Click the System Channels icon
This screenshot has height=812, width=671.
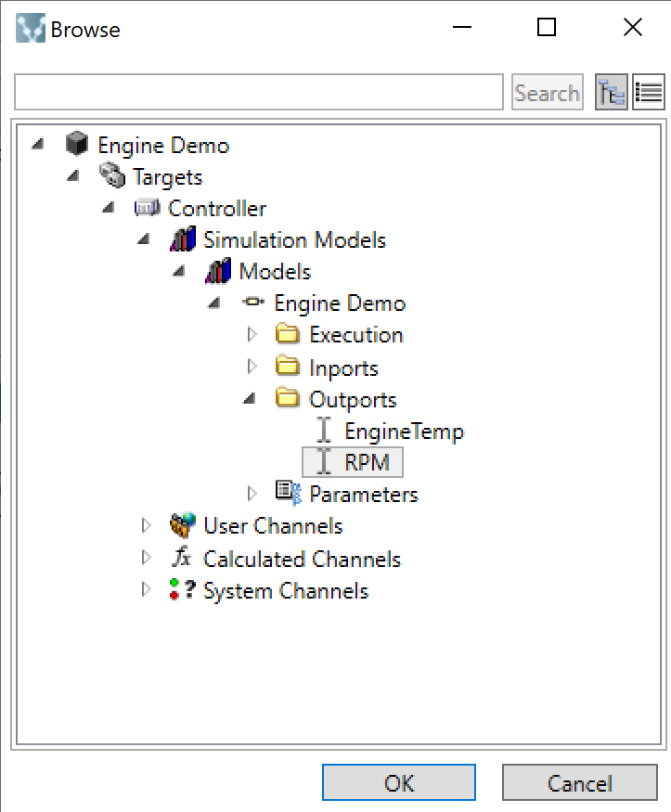pyautogui.click(x=183, y=590)
